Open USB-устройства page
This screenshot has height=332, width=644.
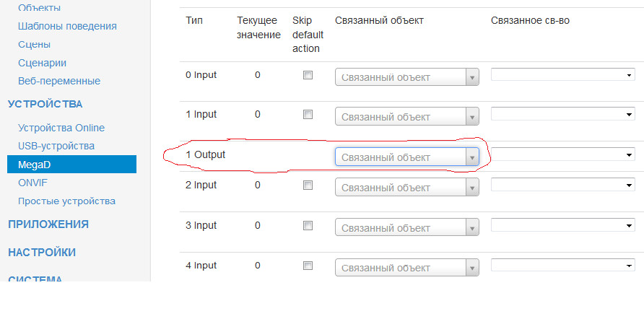(x=56, y=146)
